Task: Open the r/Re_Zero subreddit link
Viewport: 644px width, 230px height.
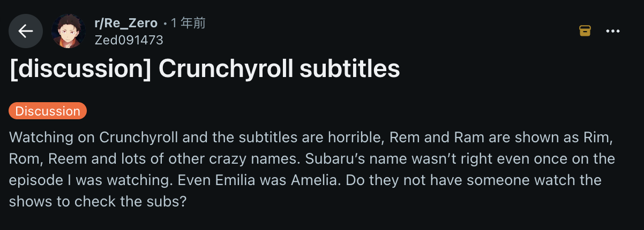Action: (126, 23)
